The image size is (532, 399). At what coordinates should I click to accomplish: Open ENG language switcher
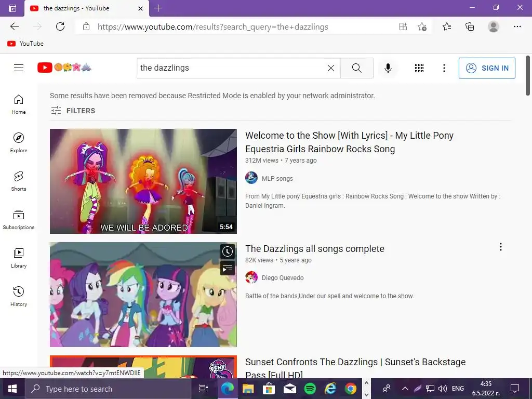(458, 389)
